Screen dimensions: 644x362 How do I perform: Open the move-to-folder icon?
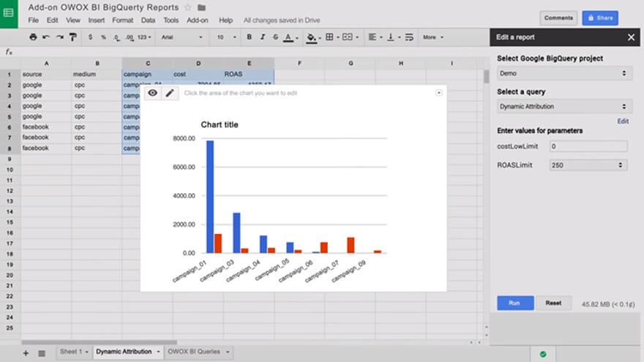201,7
